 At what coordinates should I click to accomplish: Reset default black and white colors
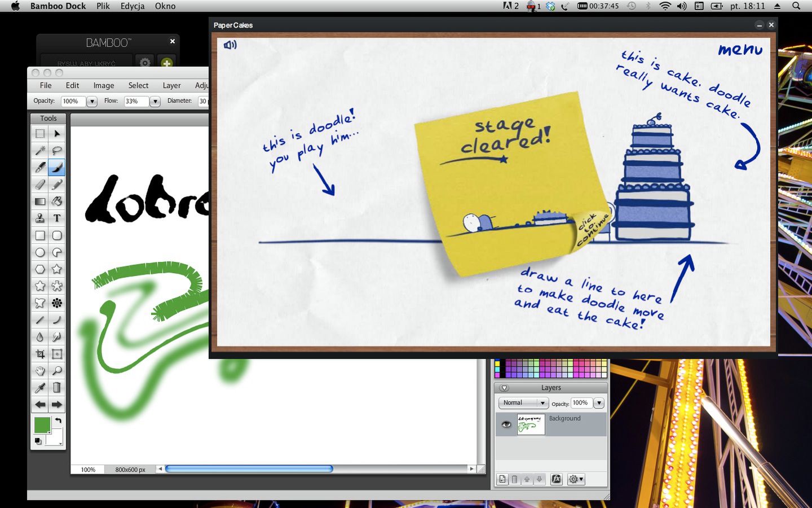(x=38, y=441)
